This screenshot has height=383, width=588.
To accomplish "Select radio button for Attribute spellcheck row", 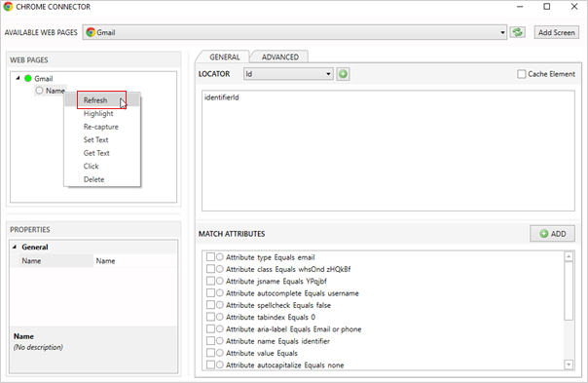I will click(x=220, y=305).
